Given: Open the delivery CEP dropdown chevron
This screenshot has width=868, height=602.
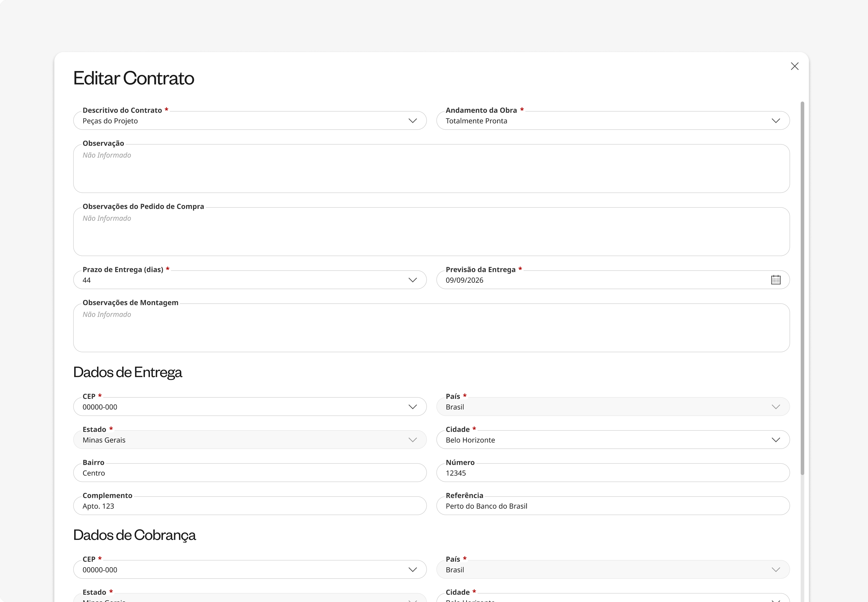Looking at the screenshot, I should pos(413,407).
